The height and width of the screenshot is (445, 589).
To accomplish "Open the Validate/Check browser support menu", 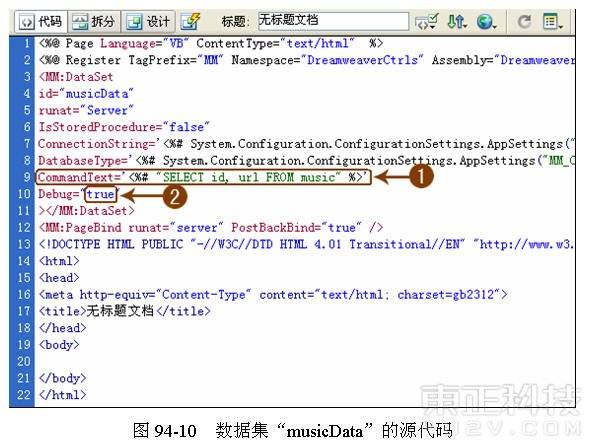I will coord(426,22).
